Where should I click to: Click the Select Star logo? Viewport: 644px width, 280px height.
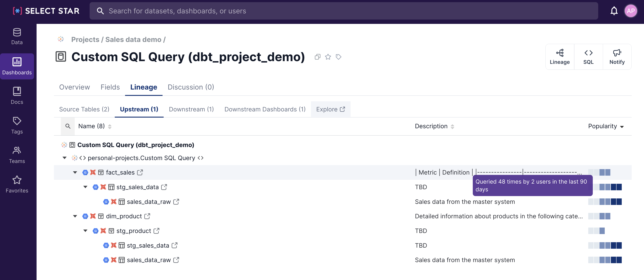coord(46,11)
